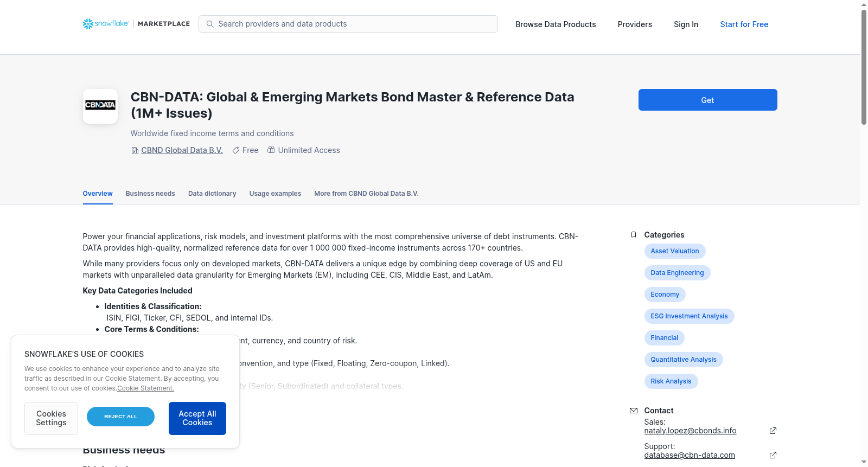
Task: Select the Data Engineering category chip
Action: 677,273
